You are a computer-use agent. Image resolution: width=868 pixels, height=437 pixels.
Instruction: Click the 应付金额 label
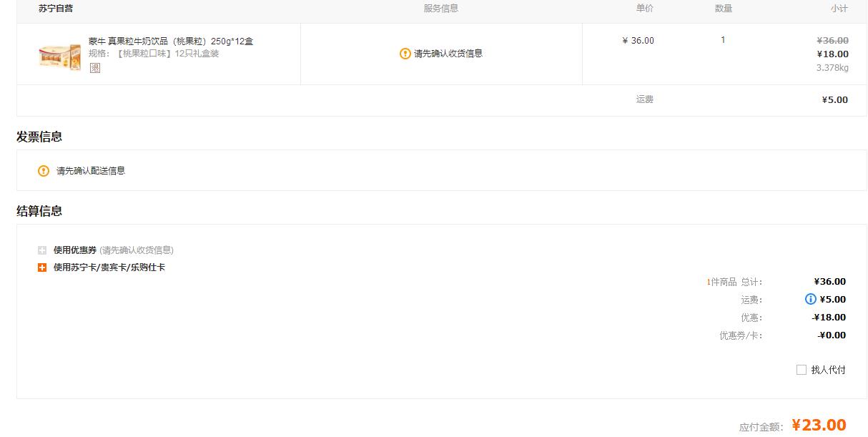tap(761, 427)
